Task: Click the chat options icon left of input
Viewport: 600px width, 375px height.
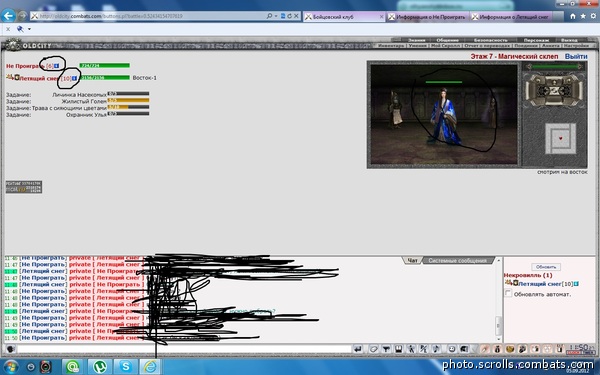Action: (x=10, y=349)
